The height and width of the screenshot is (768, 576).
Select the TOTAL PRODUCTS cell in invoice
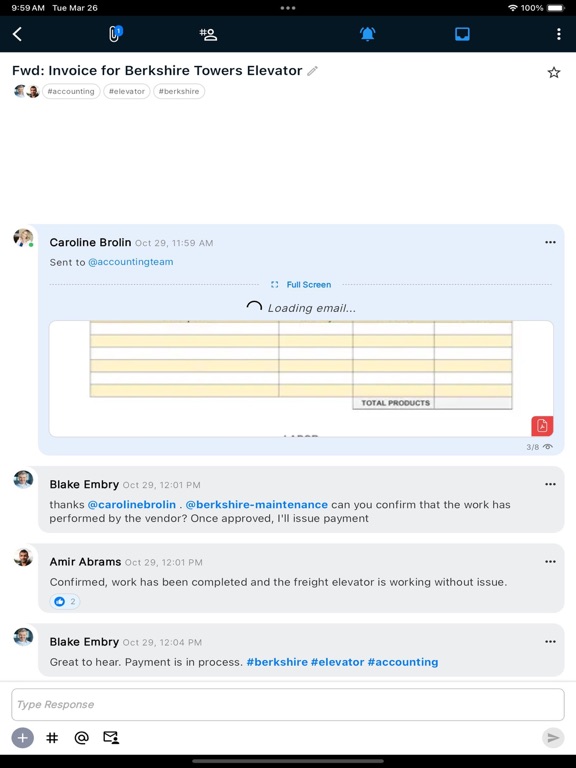point(393,403)
